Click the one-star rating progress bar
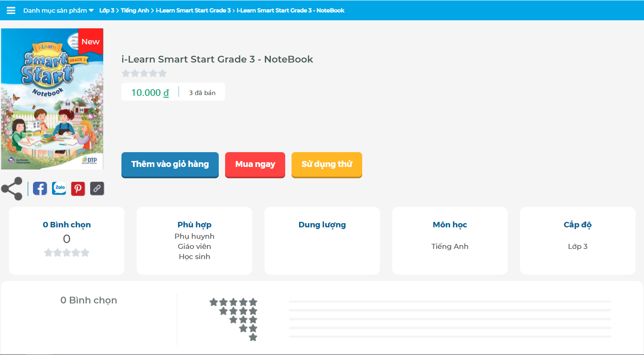 [450, 337]
